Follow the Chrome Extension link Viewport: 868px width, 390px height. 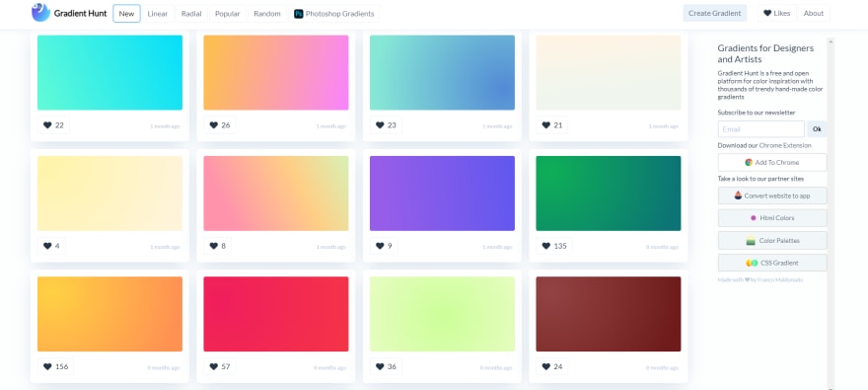tap(785, 146)
